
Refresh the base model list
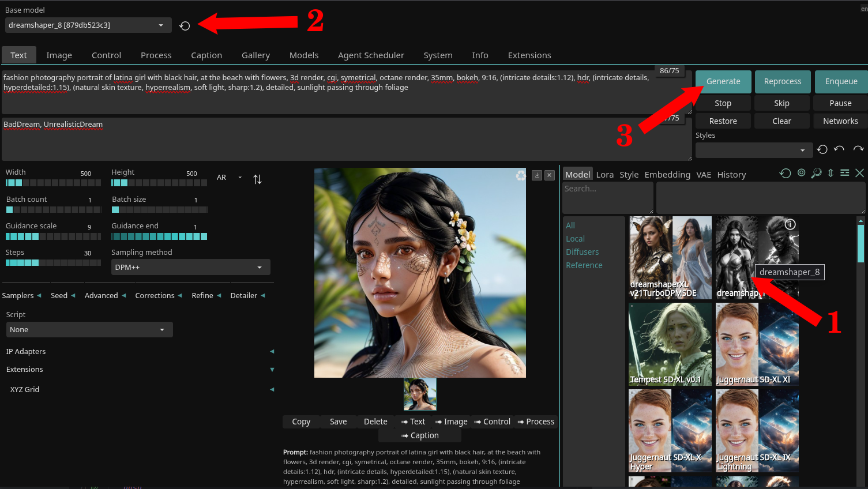pyautogui.click(x=185, y=25)
